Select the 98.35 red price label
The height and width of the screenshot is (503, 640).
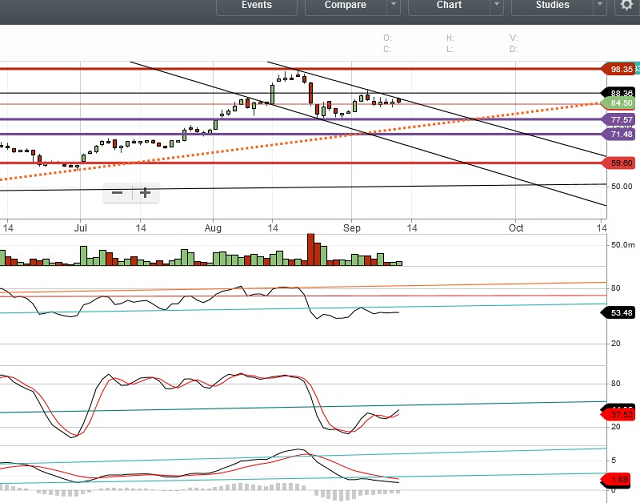tap(620, 69)
